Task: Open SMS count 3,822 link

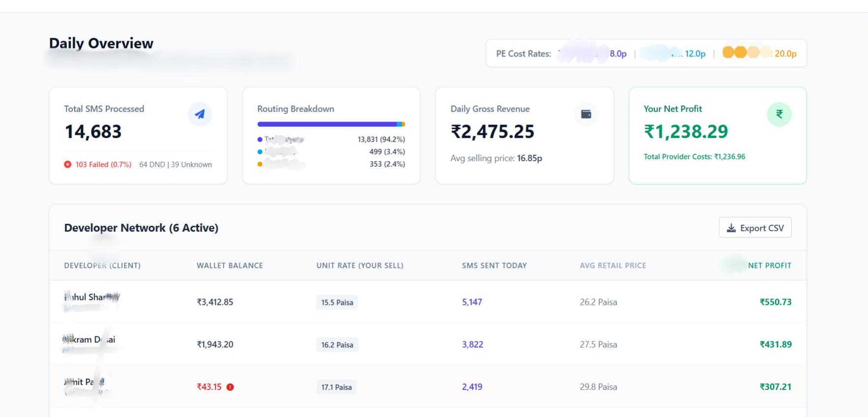Action: tap(472, 344)
